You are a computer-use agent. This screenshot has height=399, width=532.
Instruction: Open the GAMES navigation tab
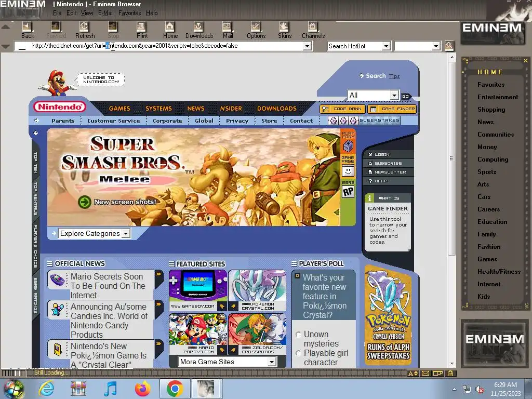pyautogui.click(x=119, y=109)
